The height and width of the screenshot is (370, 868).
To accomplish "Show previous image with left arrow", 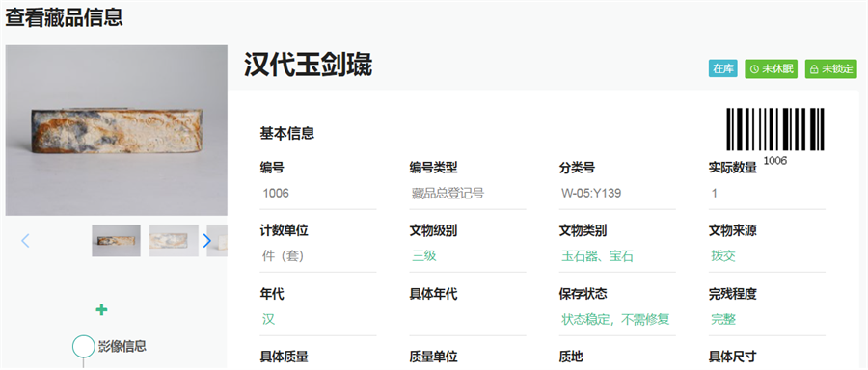I will point(25,241).
